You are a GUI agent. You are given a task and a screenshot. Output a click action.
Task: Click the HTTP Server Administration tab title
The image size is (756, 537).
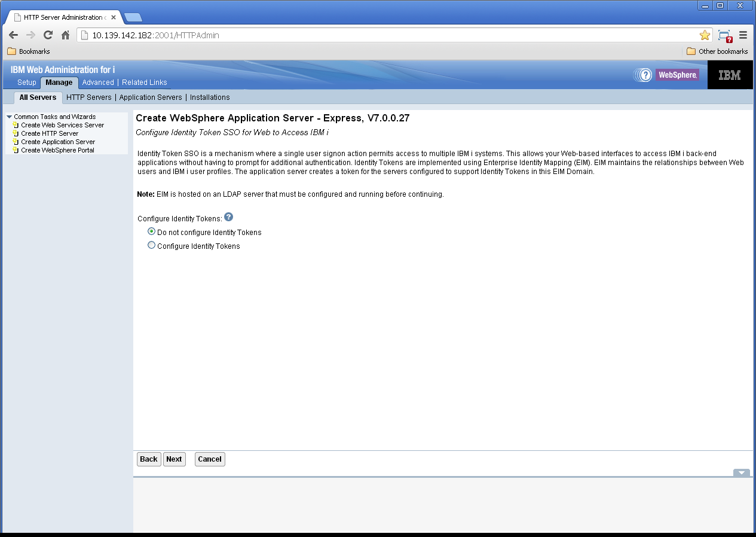(65, 17)
